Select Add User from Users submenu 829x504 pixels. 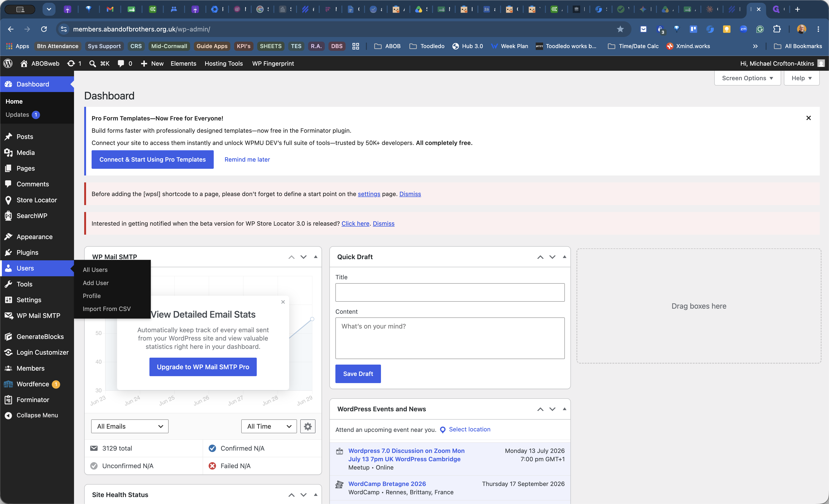coord(96,283)
